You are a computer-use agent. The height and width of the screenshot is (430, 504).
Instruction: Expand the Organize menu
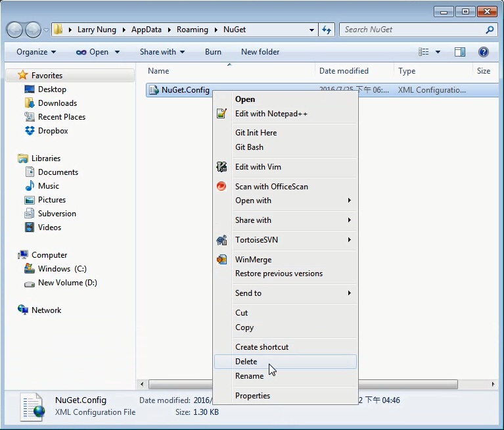(36, 52)
